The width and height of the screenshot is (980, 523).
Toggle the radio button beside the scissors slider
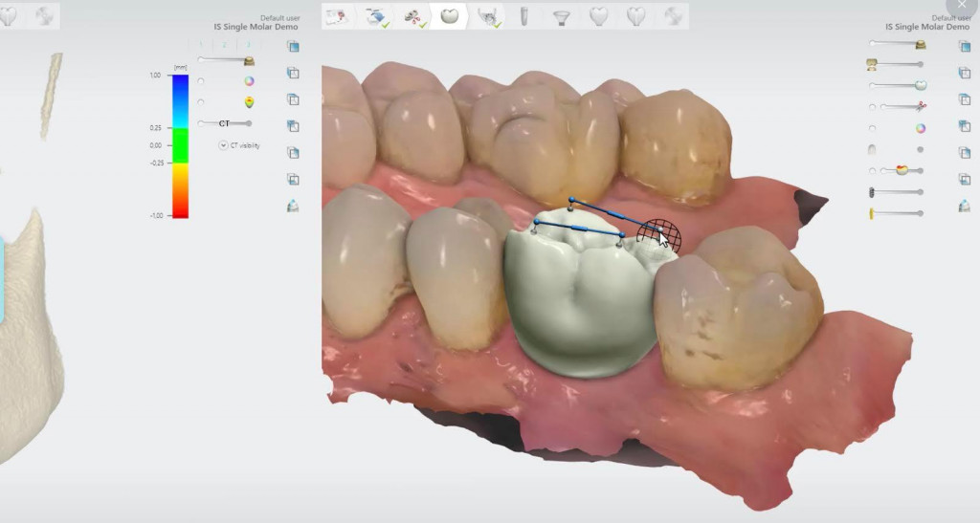[872, 107]
